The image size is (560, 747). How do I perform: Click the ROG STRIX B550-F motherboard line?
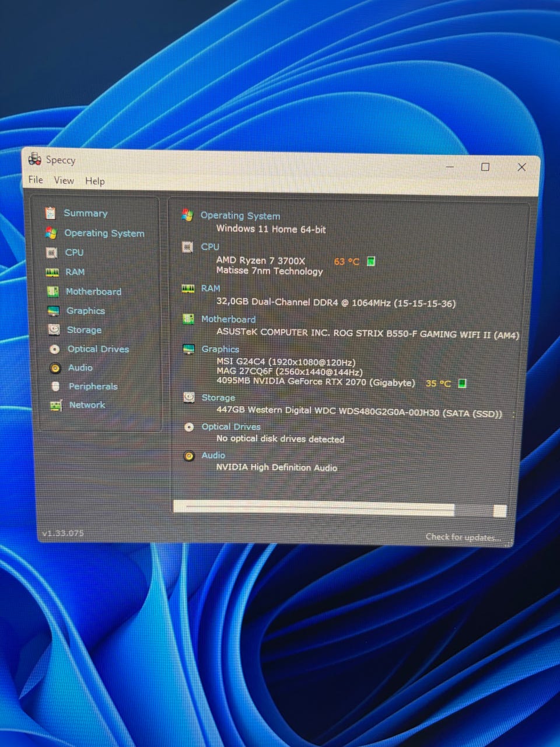click(367, 333)
